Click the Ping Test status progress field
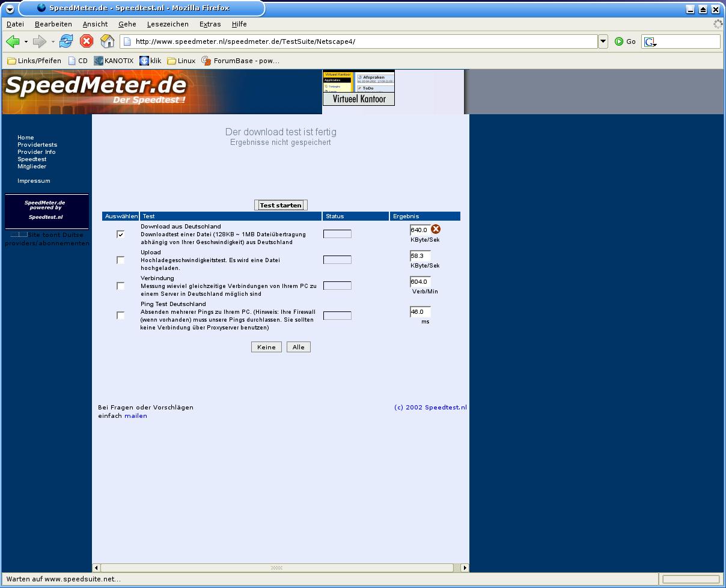Image resolution: width=726 pixels, height=588 pixels. coord(337,315)
